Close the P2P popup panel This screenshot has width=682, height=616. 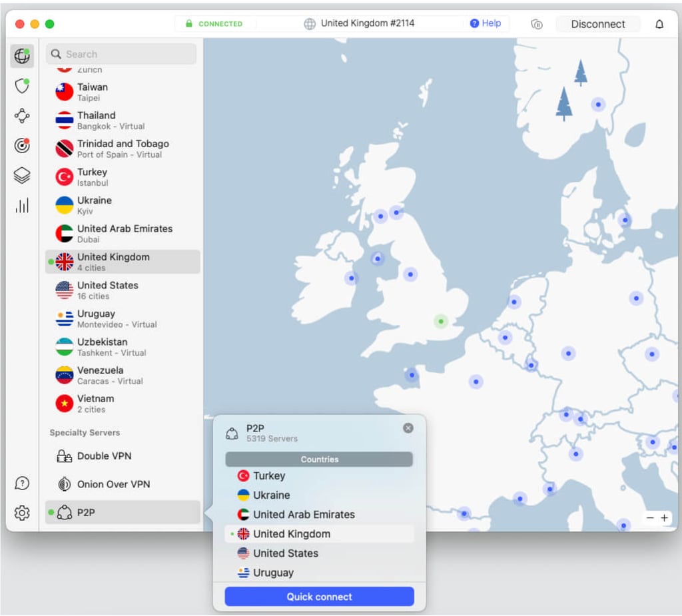coord(408,428)
